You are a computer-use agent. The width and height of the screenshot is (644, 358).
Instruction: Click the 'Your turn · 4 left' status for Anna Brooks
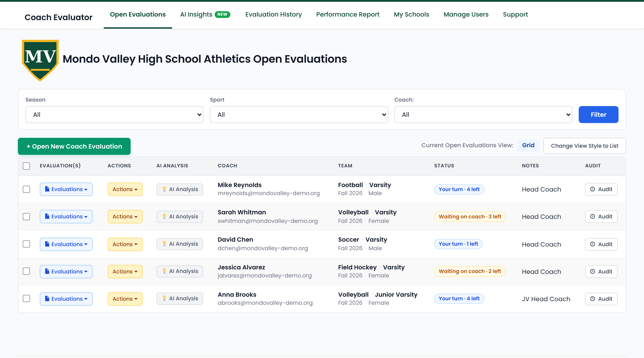click(459, 298)
